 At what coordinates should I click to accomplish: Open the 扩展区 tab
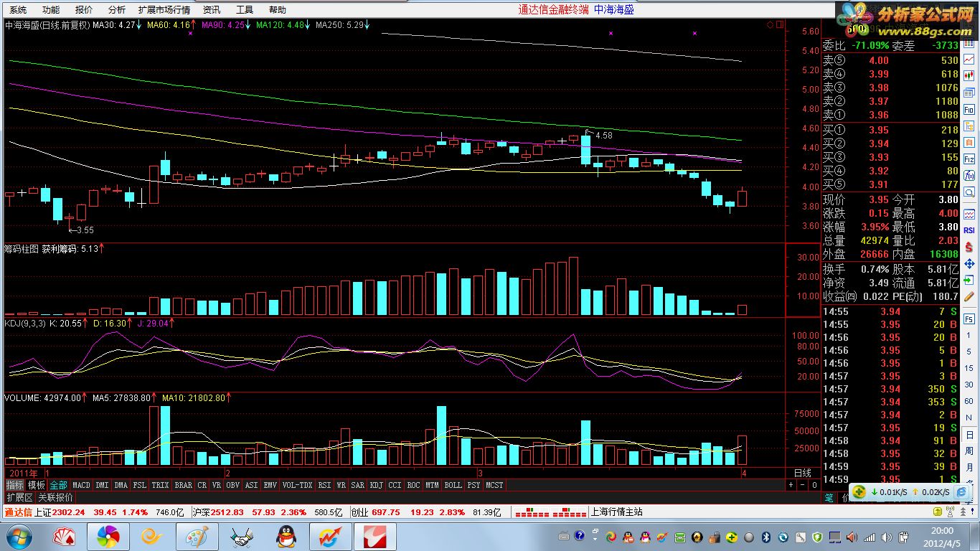19,496
